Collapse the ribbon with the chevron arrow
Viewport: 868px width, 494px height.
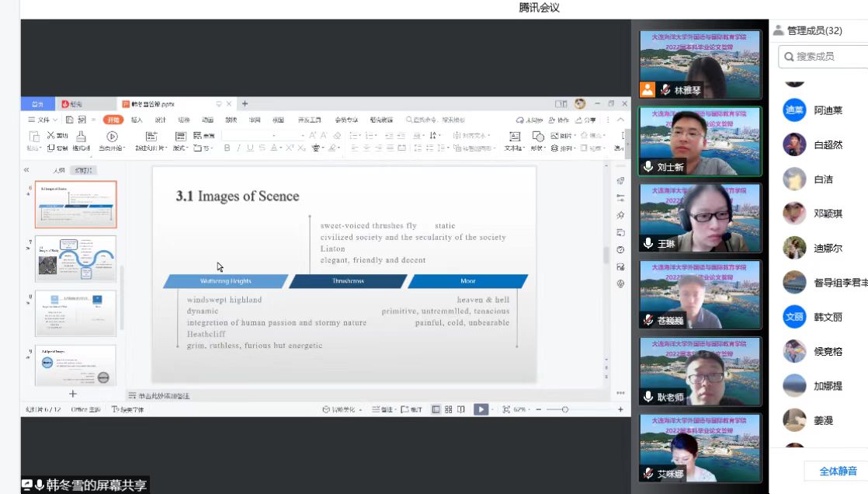click(620, 120)
